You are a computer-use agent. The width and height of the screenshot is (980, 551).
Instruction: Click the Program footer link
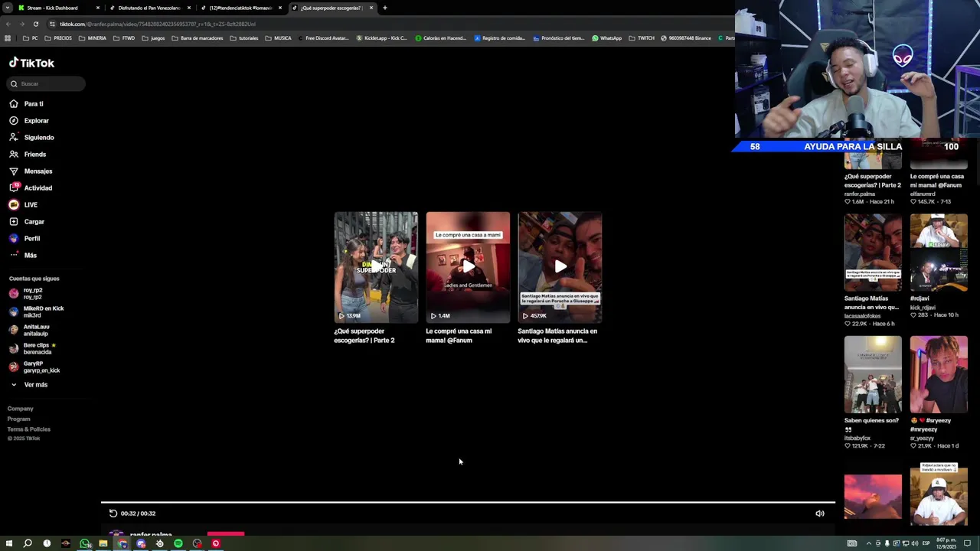(x=19, y=419)
